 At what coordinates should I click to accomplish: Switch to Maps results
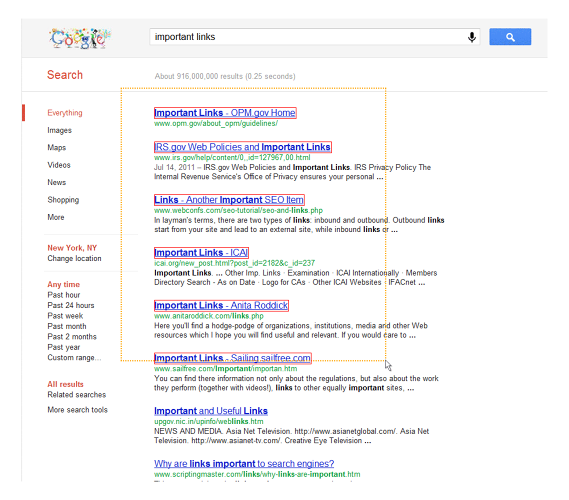[x=57, y=147]
